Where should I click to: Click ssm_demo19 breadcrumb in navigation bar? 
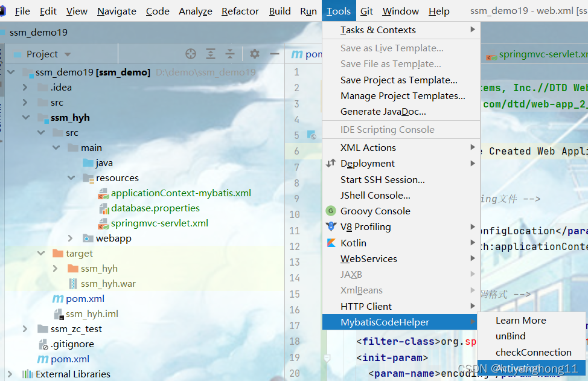[38, 33]
